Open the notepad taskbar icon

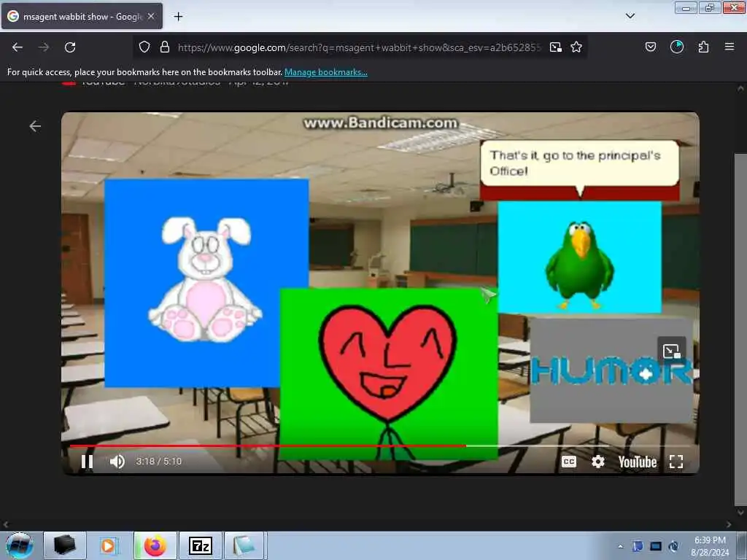[x=244, y=545]
